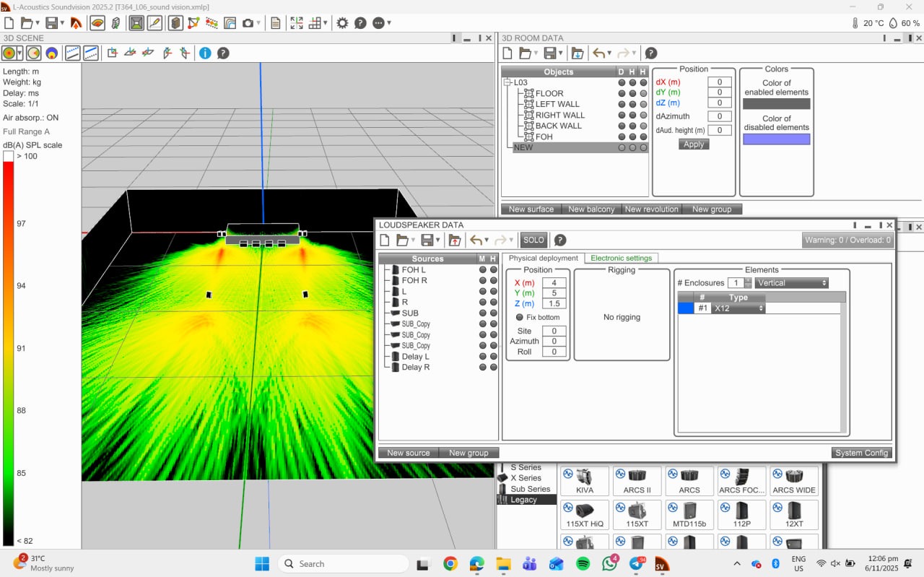Click the System Config button

point(862,453)
